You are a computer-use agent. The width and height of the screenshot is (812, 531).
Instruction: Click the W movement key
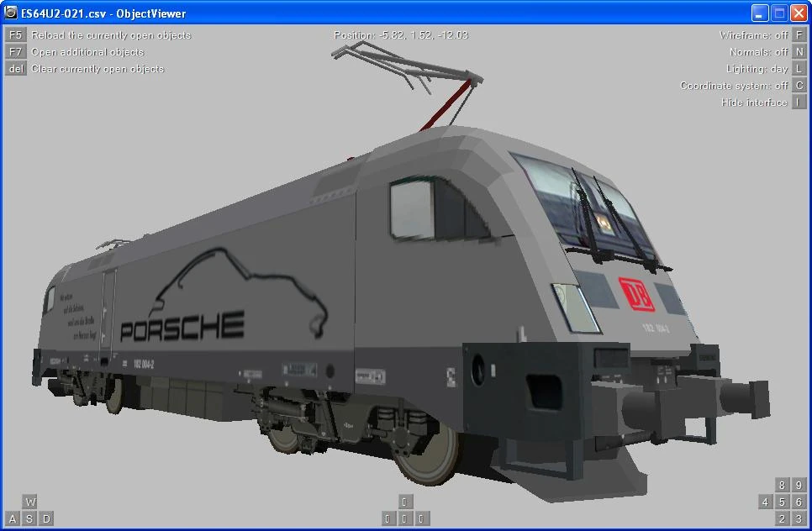pos(30,502)
